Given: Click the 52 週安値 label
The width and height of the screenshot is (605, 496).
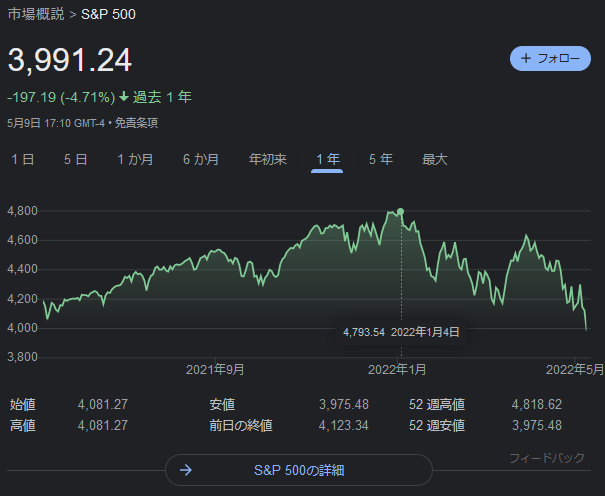Looking at the screenshot, I should click(x=437, y=425).
